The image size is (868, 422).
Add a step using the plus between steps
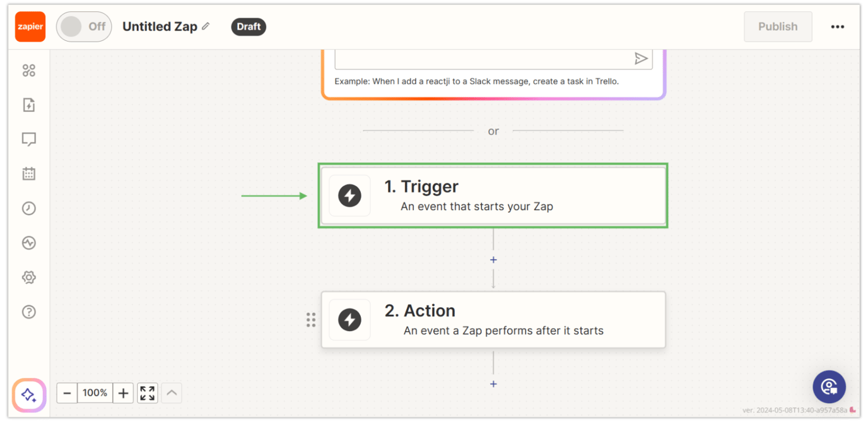(x=493, y=259)
